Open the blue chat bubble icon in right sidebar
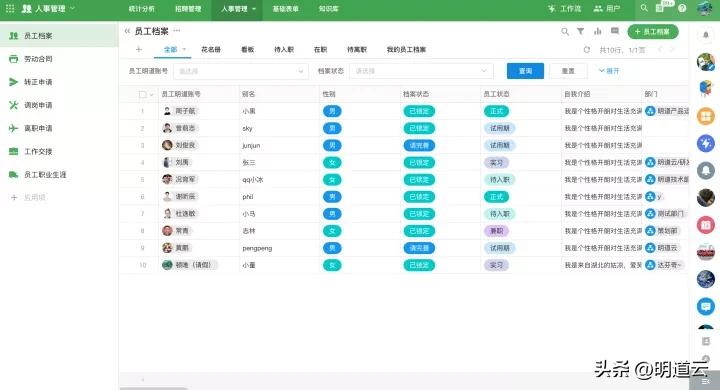This screenshot has height=390, width=720. 706,306
